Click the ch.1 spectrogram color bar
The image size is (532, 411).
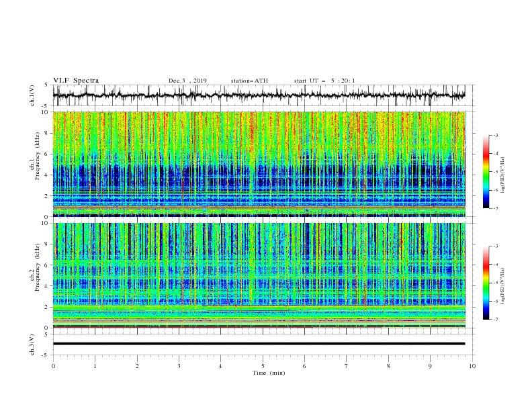point(486,171)
